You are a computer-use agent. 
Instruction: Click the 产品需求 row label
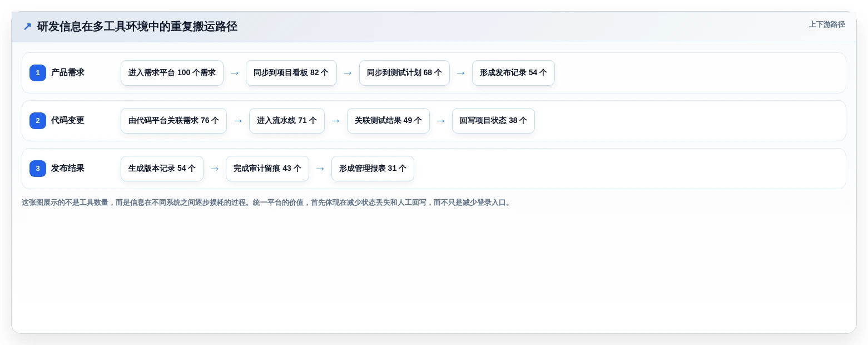point(68,73)
